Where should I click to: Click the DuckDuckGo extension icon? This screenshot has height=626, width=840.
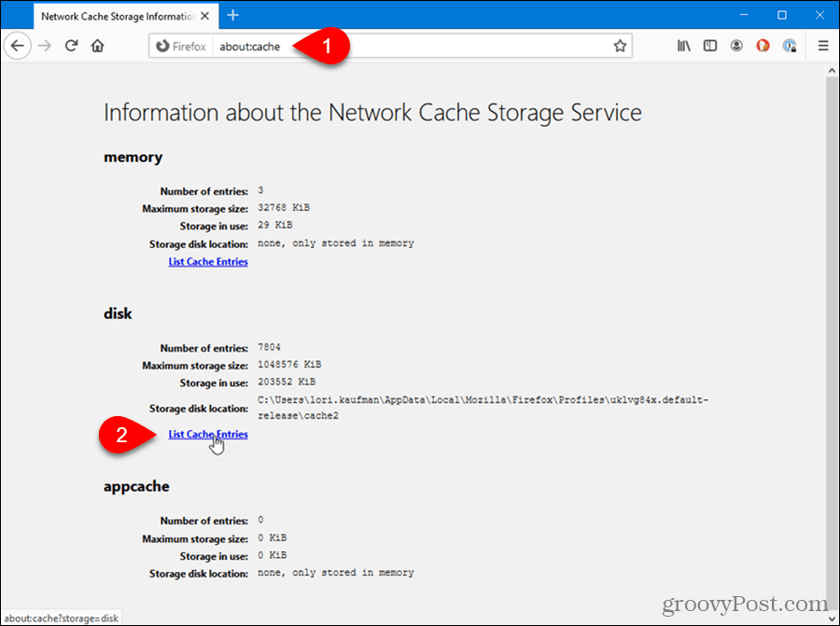pyautogui.click(x=763, y=46)
